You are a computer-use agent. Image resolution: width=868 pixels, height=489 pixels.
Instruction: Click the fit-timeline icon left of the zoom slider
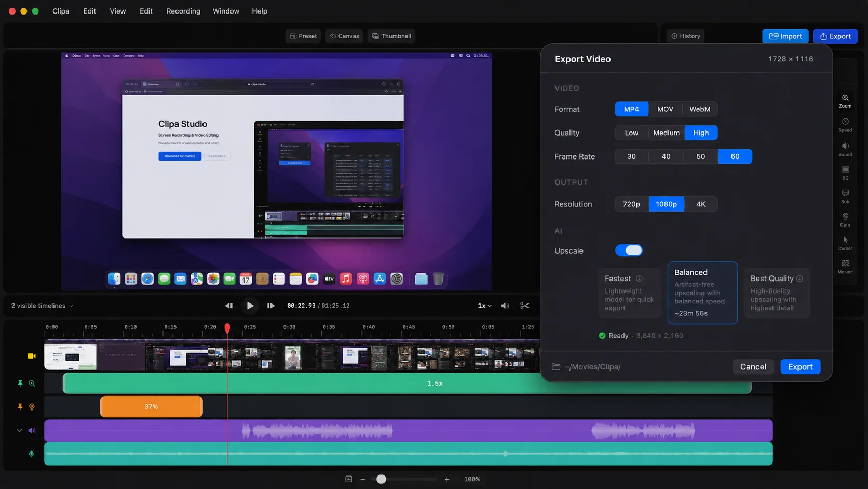pos(349,479)
